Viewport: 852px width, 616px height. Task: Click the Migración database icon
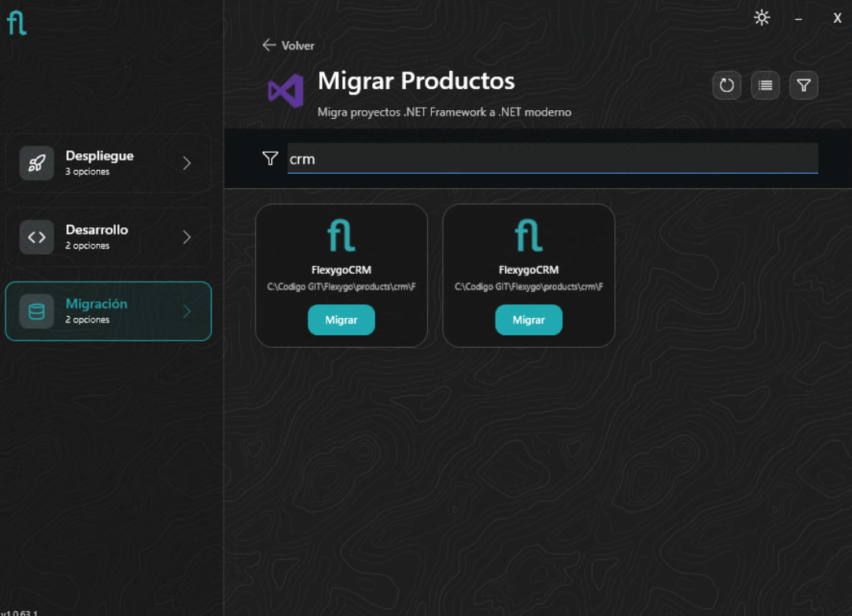point(37,312)
